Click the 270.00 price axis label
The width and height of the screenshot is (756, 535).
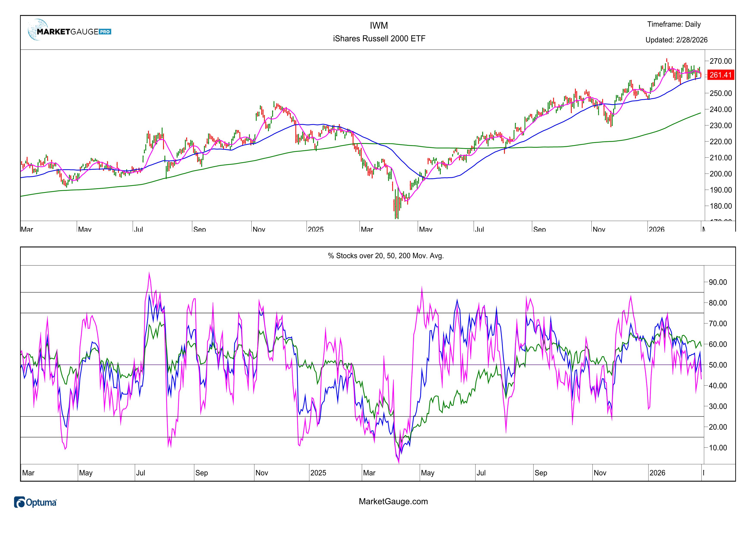(x=720, y=61)
